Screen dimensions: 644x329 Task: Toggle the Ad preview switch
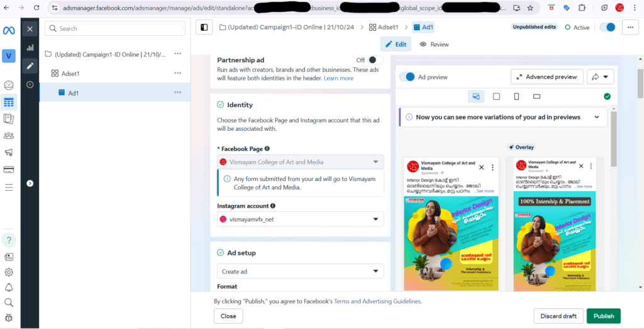[x=407, y=77]
